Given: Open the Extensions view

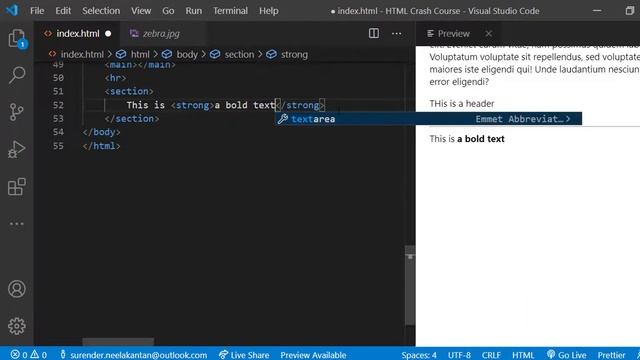Looking at the screenshot, I should (x=17, y=187).
